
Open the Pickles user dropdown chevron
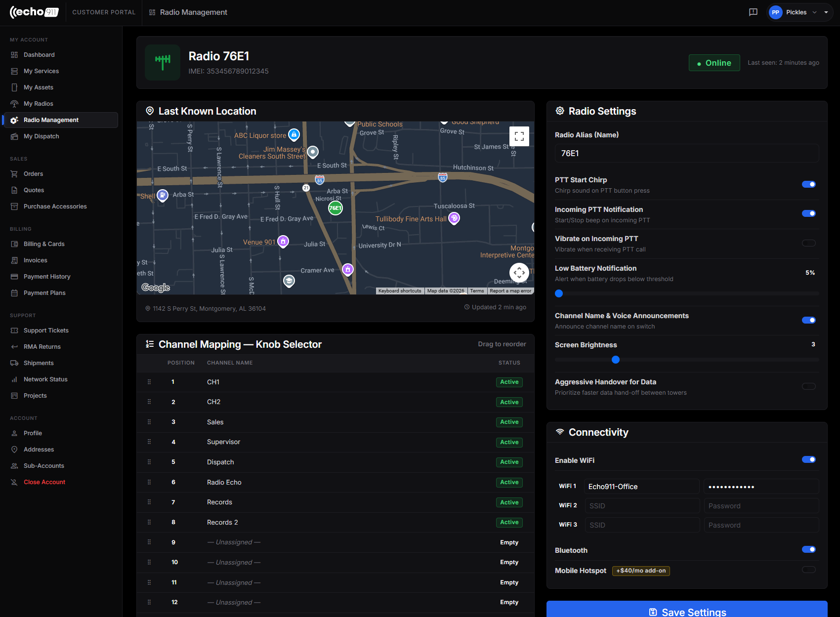[x=814, y=12]
